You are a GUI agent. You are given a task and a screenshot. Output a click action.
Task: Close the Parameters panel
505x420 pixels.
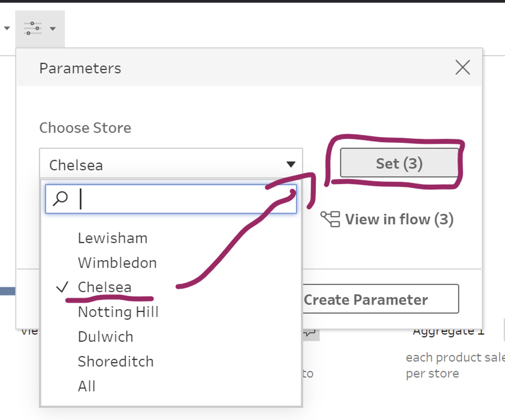click(462, 68)
